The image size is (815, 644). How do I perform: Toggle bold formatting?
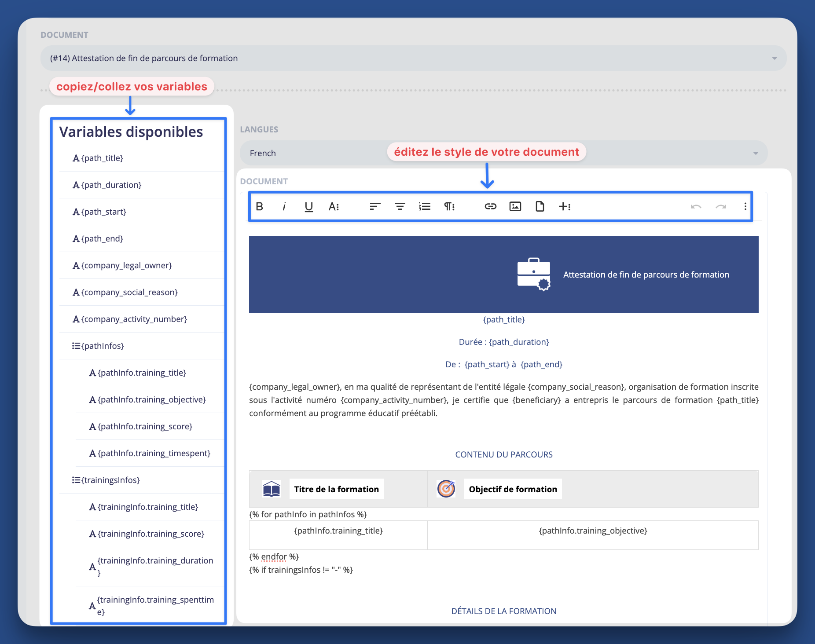click(259, 206)
